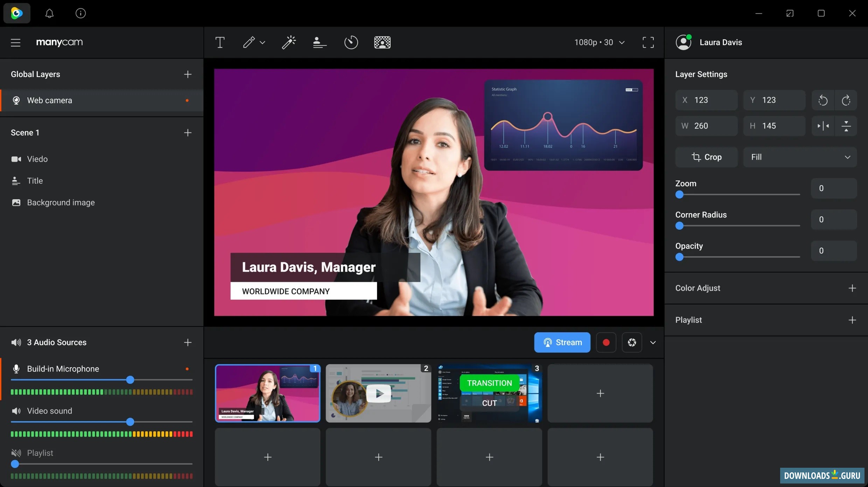Open the Fill mode dropdown
The width and height of the screenshot is (868, 487).
[x=800, y=157]
